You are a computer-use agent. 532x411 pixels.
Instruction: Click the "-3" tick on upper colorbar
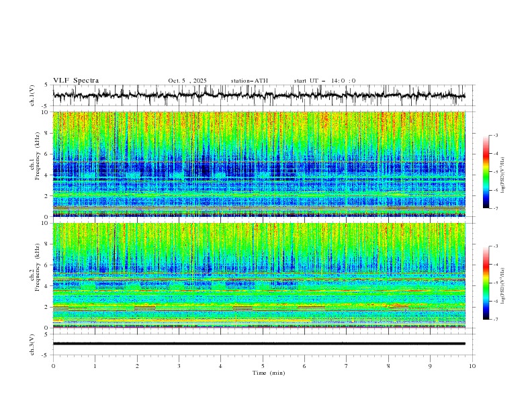[496, 135]
